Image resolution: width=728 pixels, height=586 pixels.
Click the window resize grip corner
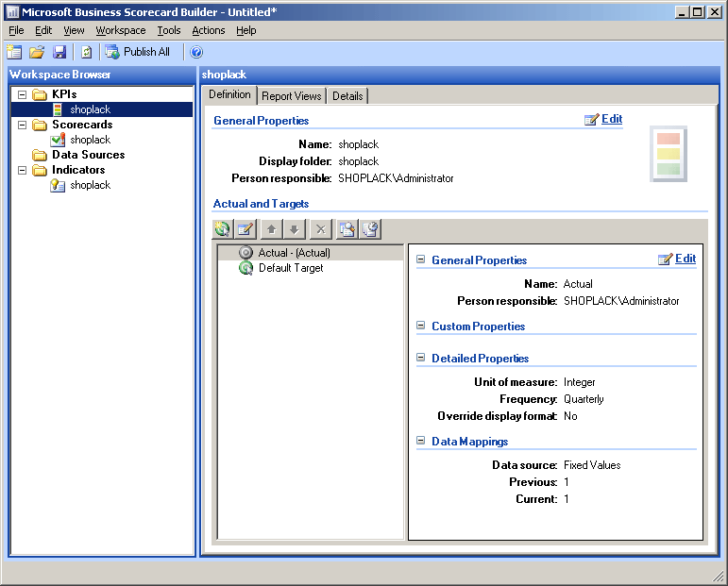718,577
